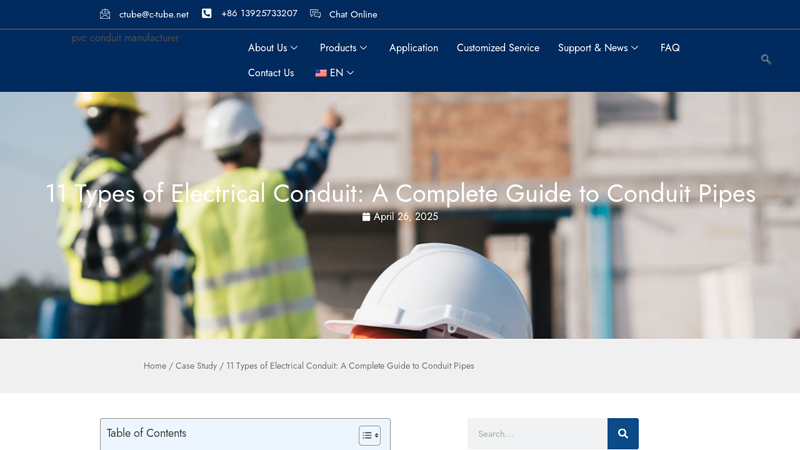
Task: Click the calendar icon beside April 26, 2025
Action: point(366,217)
